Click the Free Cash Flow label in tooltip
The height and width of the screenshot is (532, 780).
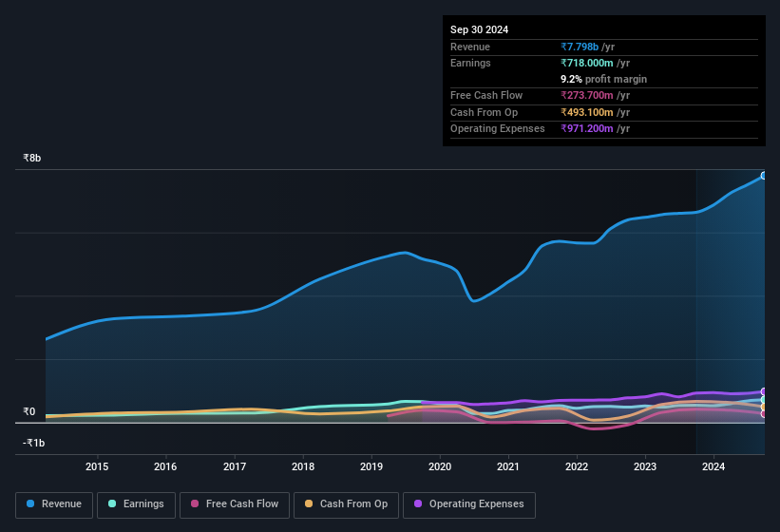click(486, 95)
